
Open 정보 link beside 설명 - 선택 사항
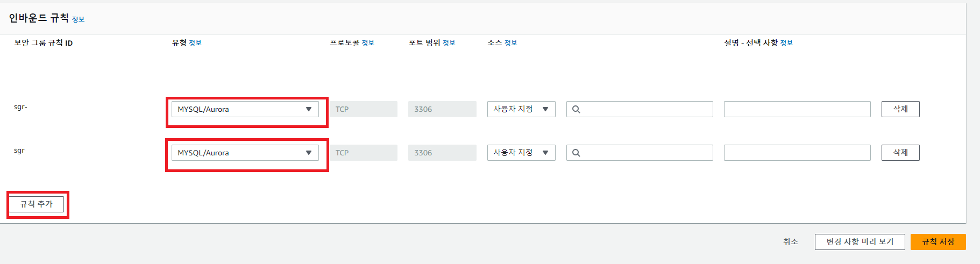786,43
